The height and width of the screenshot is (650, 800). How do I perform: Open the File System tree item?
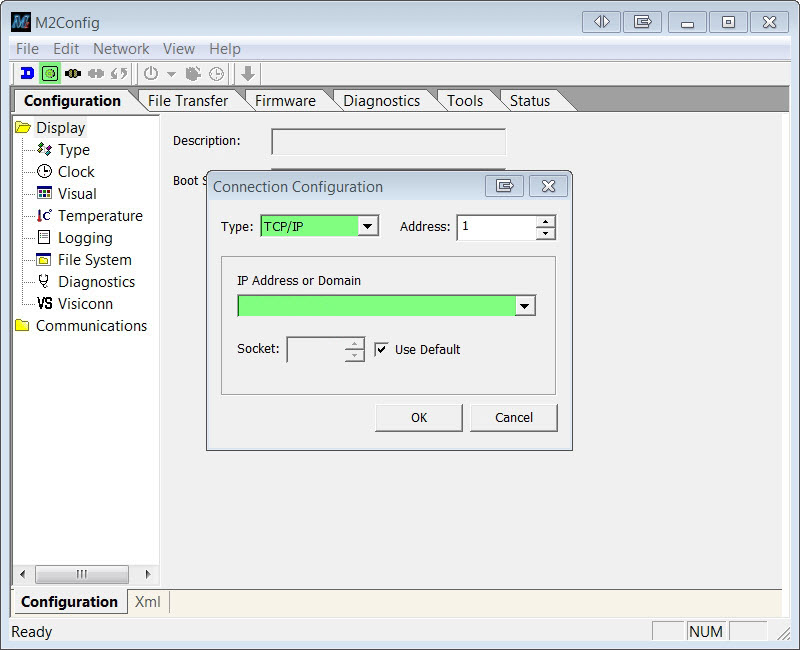pos(94,260)
